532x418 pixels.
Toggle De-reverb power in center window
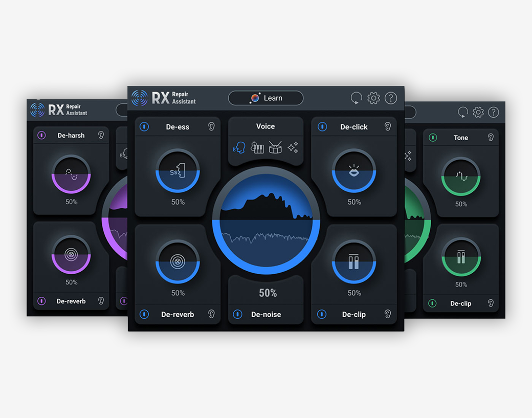coord(144,314)
